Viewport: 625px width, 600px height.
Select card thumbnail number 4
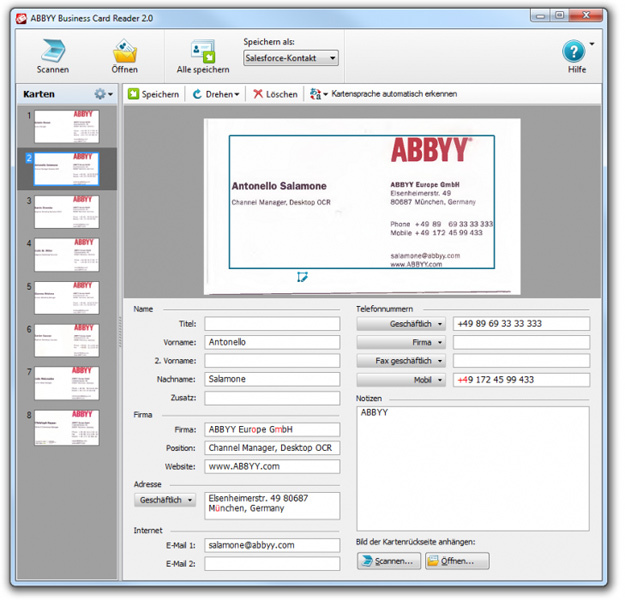(x=67, y=255)
